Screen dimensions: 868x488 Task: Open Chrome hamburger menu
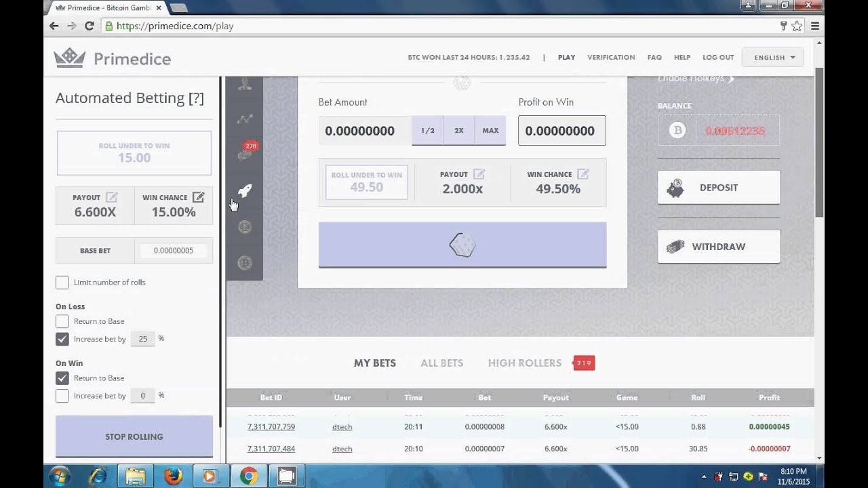click(x=815, y=26)
